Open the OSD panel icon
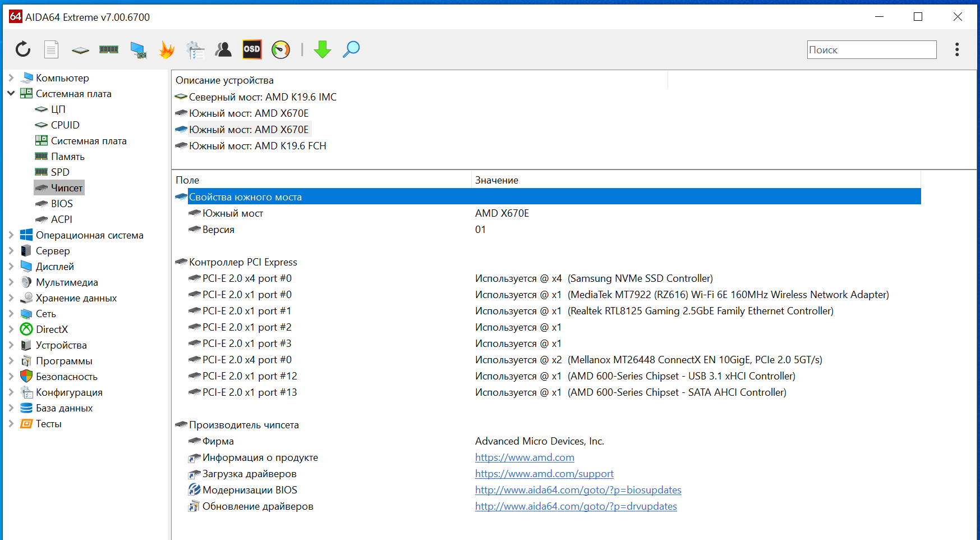980x540 pixels. click(252, 49)
